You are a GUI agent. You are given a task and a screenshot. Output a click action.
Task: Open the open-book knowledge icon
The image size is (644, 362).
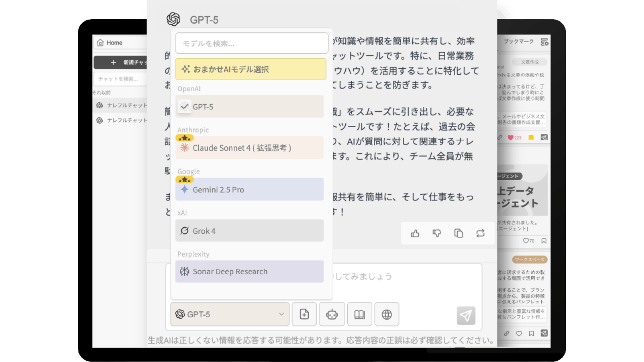click(x=359, y=314)
